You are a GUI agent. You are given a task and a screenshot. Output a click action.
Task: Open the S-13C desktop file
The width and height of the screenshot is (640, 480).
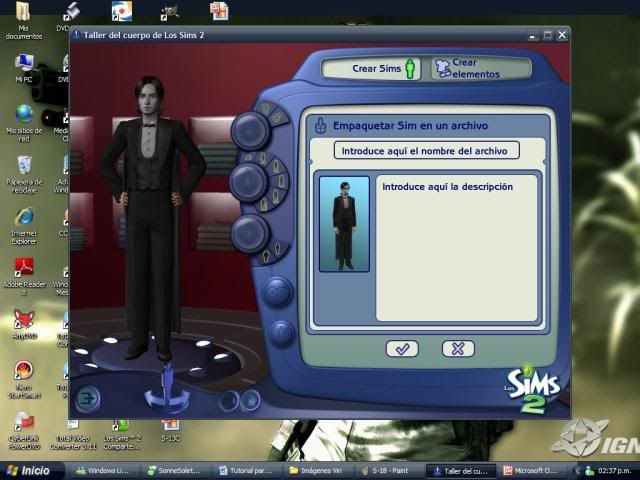pyautogui.click(x=171, y=431)
